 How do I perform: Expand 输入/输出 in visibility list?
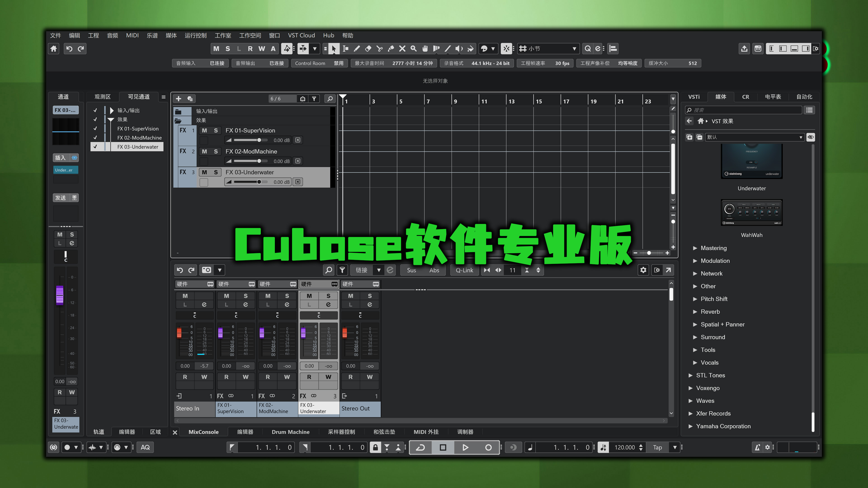111,110
